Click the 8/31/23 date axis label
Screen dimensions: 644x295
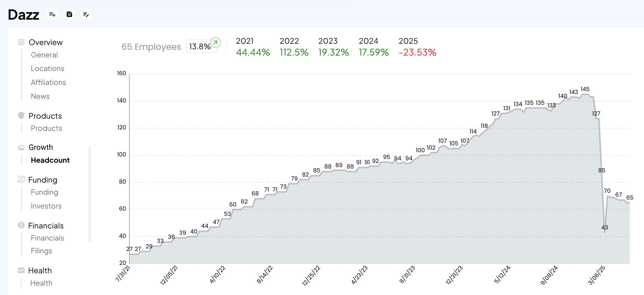click(407, 274)
